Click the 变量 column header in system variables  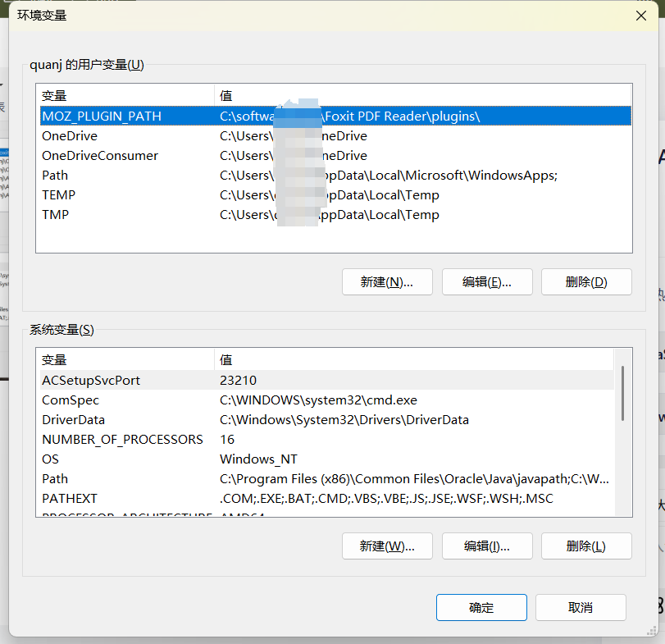point(123,359)
